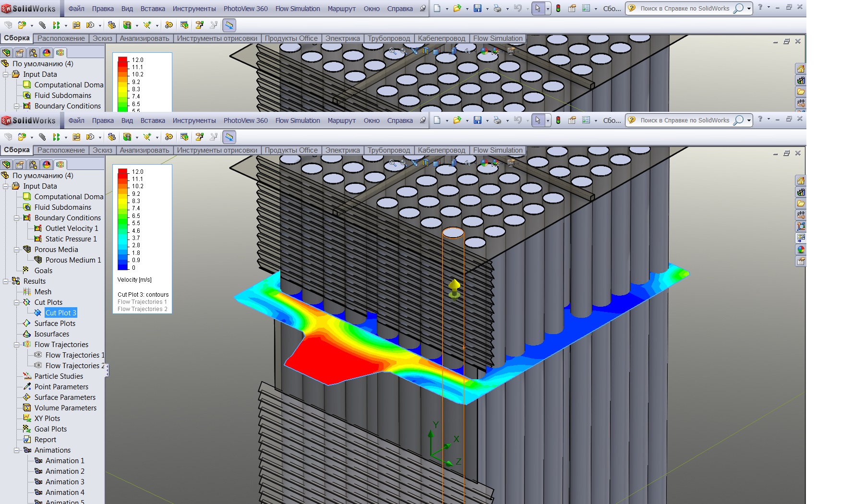Switch to Эскиз tab in the lower window
The height and width of the screenshot is (504, 864).
[x=102, y=150]
